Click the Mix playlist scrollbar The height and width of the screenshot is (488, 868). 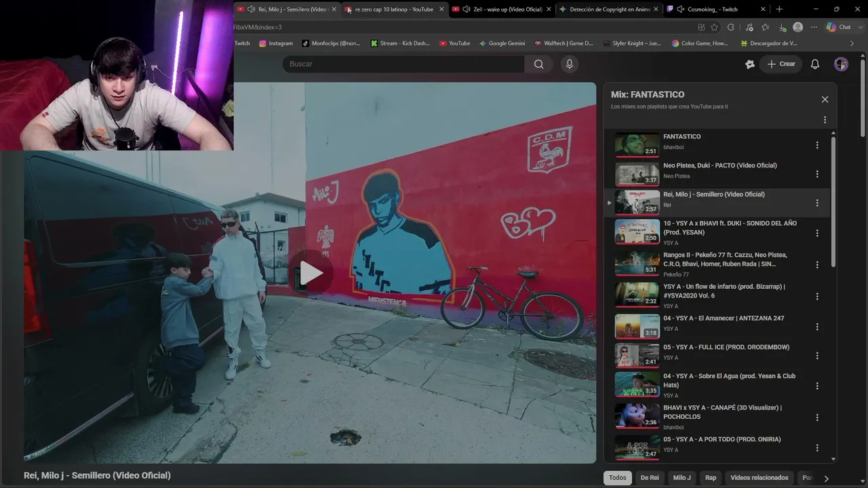tap(833, 203)
